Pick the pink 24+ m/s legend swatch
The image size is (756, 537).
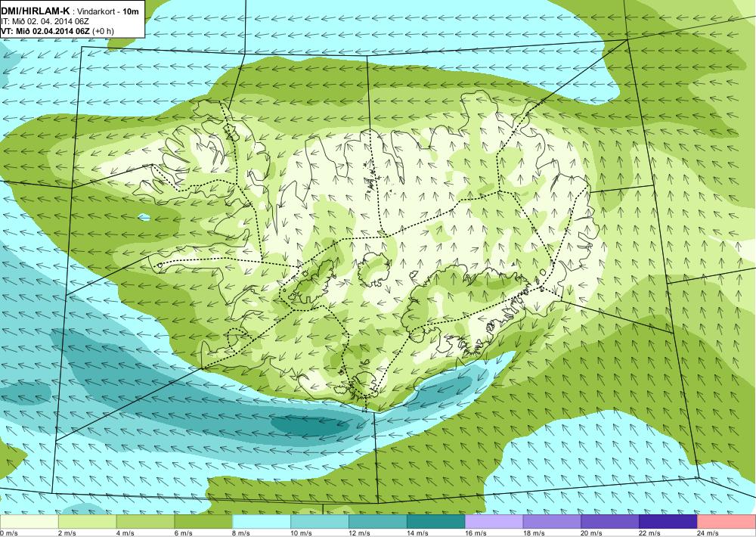[x=726, y=522]
